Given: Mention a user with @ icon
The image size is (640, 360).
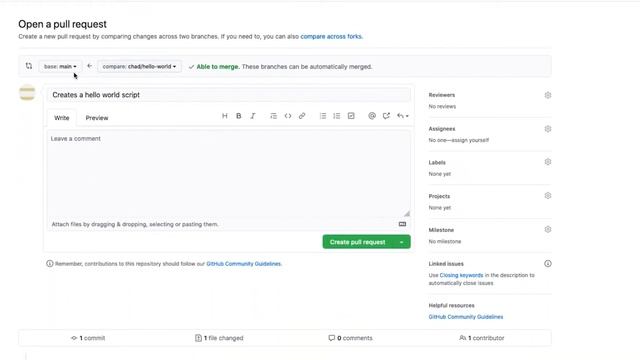Looking at the screenshot, I should tap(372, 116).
